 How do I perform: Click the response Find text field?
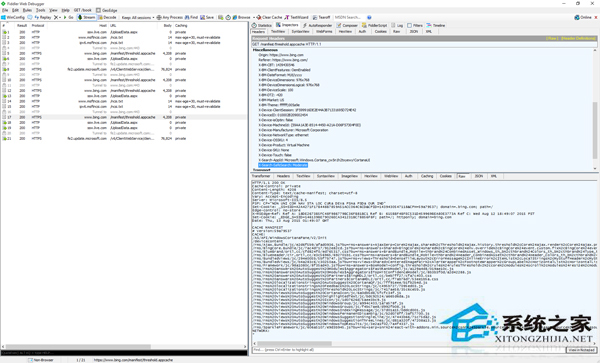pos(408,350)
